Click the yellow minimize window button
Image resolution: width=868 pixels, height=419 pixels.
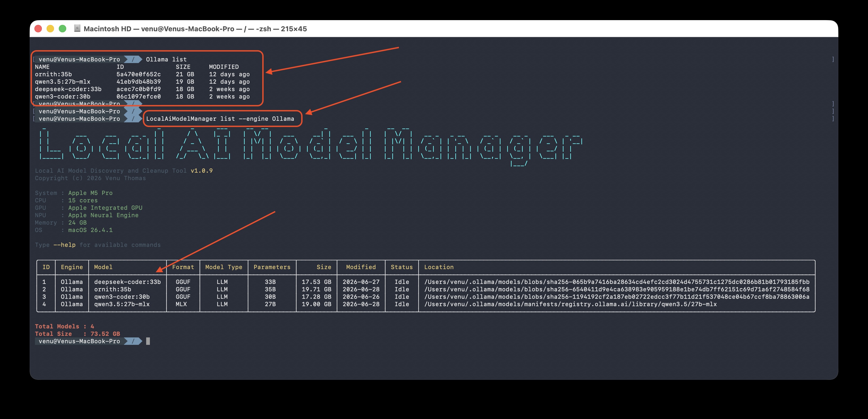point(50,29)
